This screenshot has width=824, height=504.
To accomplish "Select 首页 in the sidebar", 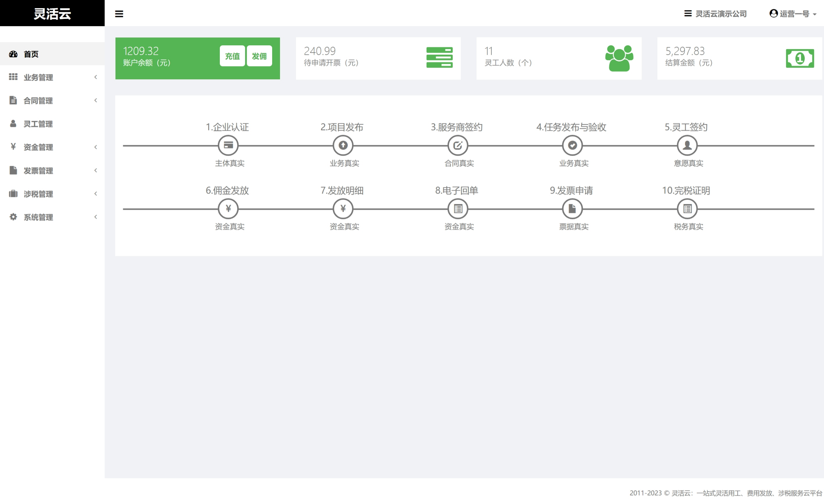I will (31, 54).
